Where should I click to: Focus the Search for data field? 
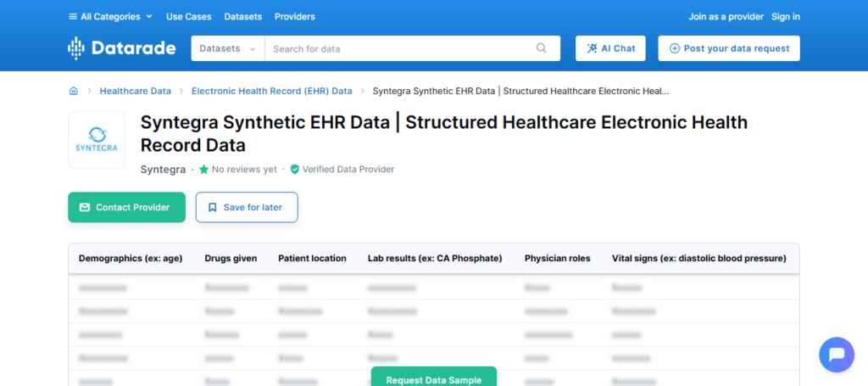pos(398,48)
